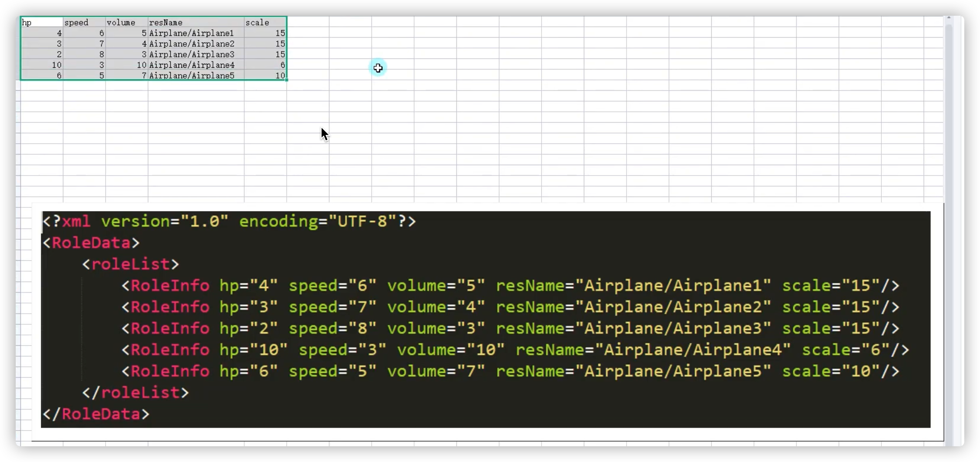
Task: Select scale value 6 in Airplane4 row
Action: click(265, 65)
